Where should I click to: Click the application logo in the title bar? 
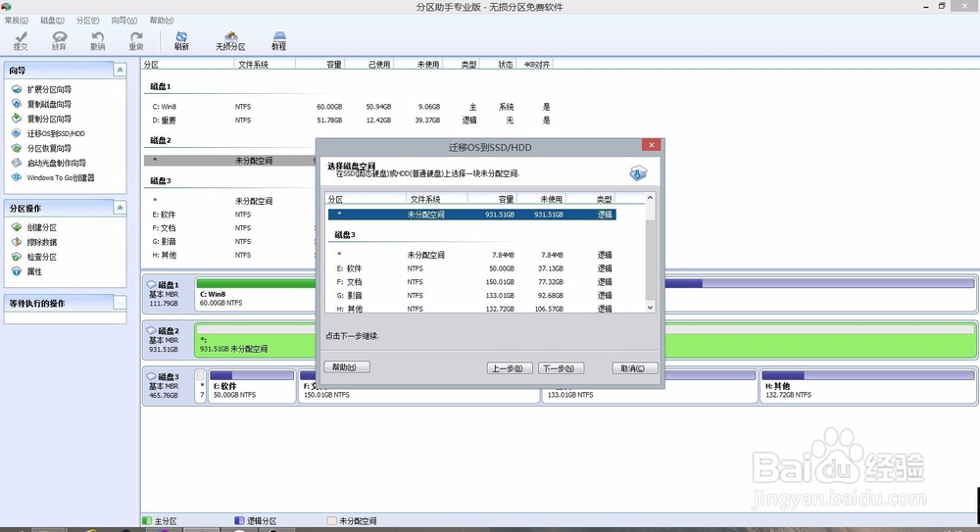pyautogui.click(x=6, y=6)
